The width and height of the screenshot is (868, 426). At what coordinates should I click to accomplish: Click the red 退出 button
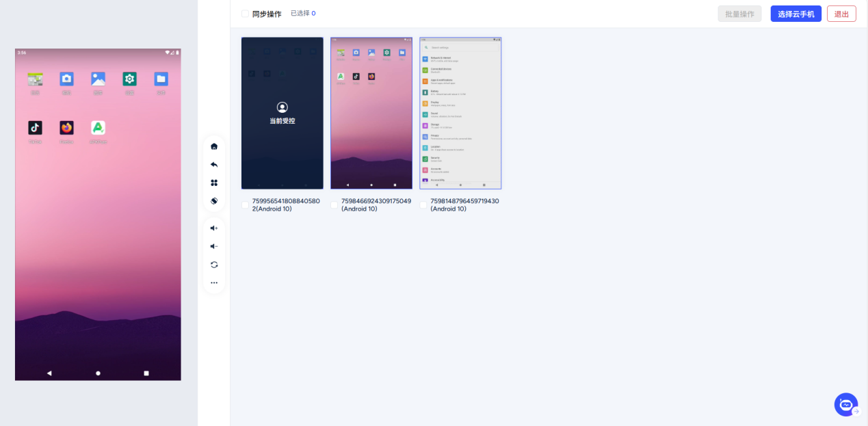(841, 14)
